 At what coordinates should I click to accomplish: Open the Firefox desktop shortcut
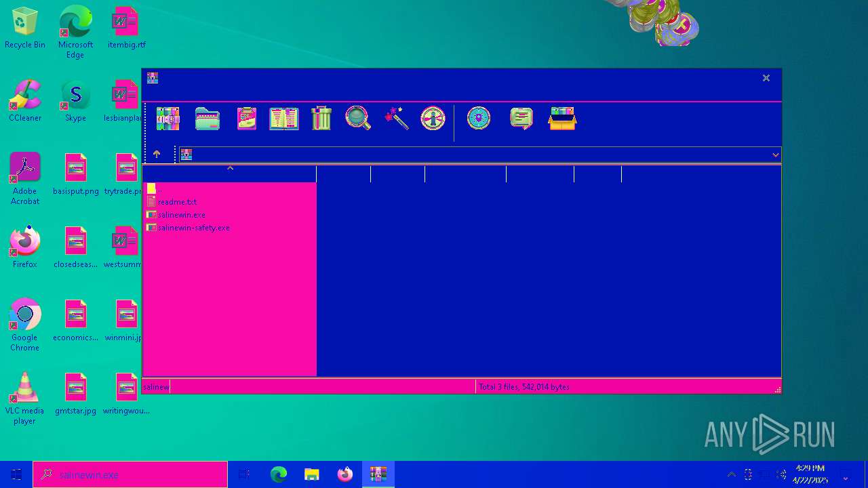click(x=25, y=247)
